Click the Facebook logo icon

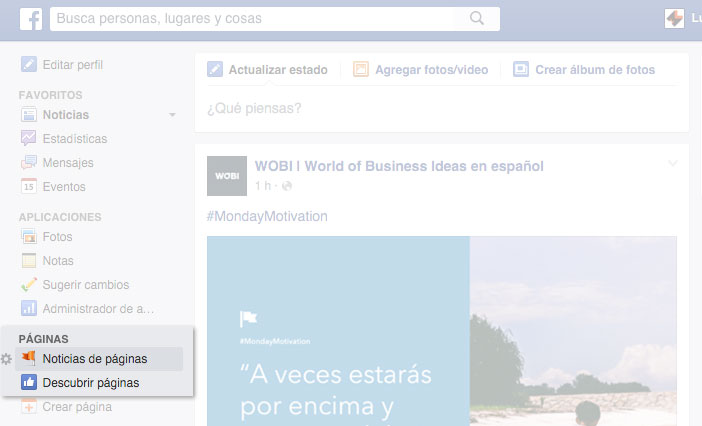30,19
